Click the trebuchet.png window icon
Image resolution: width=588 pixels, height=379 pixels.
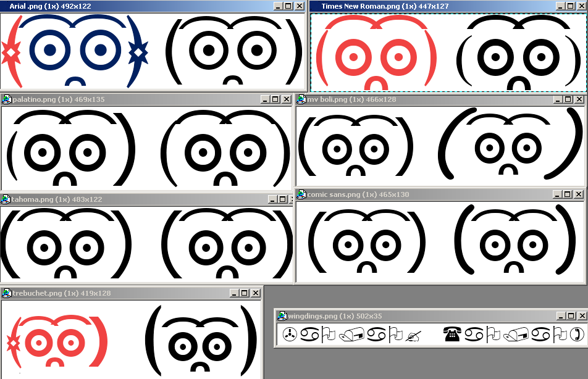[x=7, y=293]
